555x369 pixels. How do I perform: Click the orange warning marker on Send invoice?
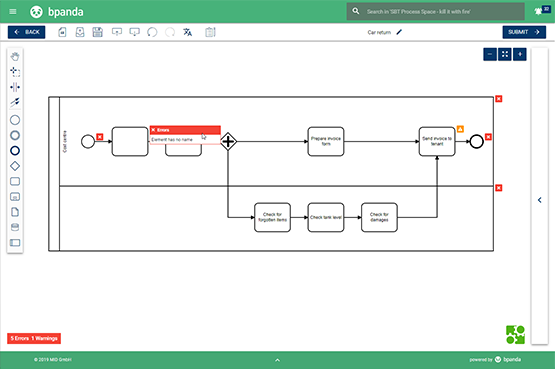(460, 129)
